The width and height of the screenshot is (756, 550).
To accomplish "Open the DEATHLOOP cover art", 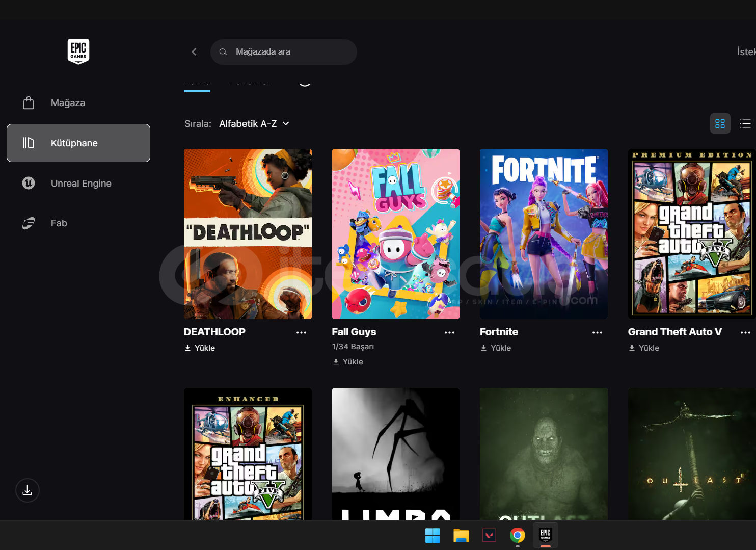I will 248,234.
